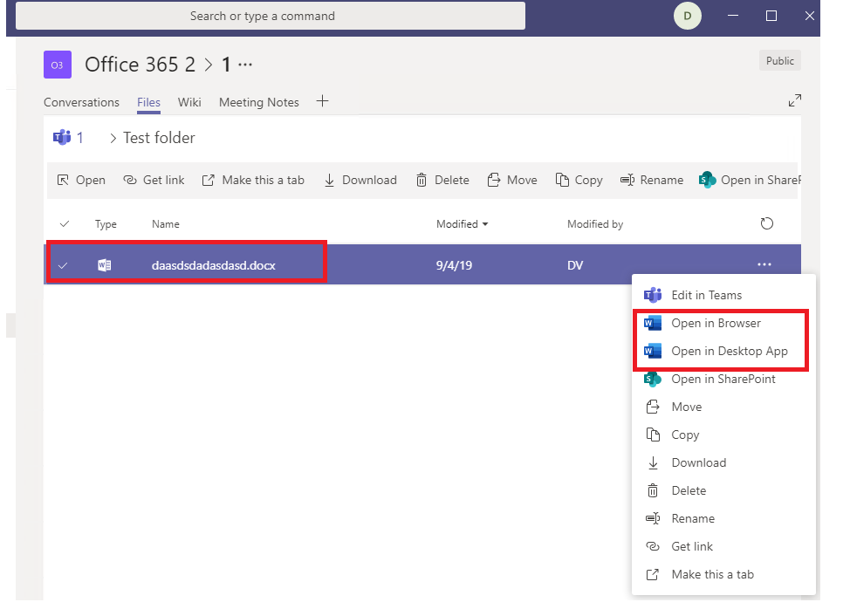Open more options for daasdsdadasdasd.docx

pyautogui.click(x=764, y=264)
